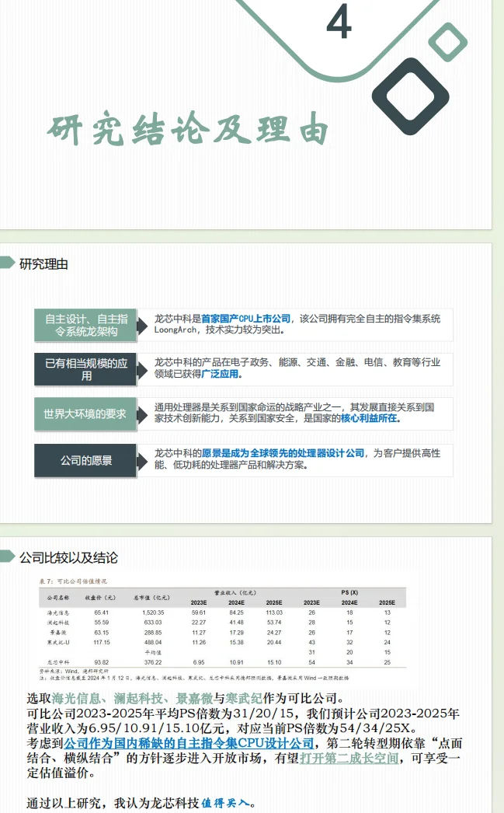
Task: Click the green 澜起科技 in the paragraph
Action: pyautogui.click(x=137, y=699)
